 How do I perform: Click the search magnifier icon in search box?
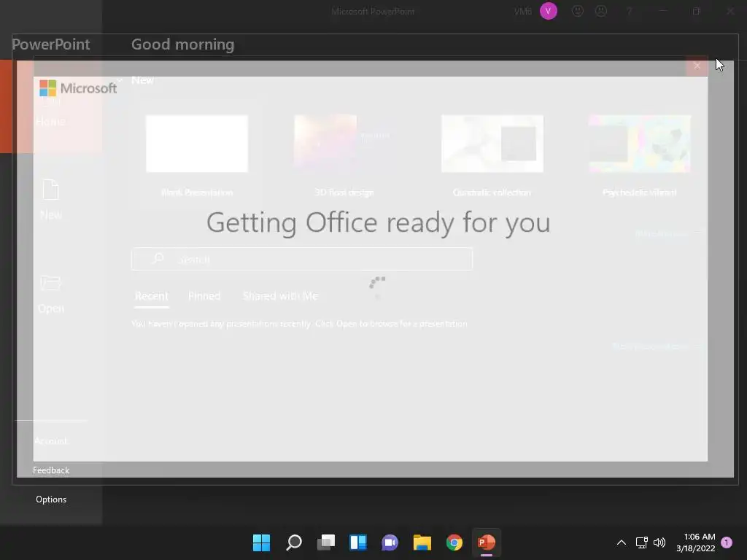tap(158, 259)
